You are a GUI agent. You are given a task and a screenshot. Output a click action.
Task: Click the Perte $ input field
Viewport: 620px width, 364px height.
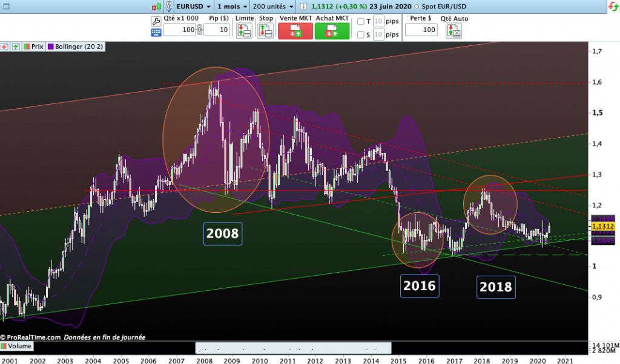(x=421, y=30)
